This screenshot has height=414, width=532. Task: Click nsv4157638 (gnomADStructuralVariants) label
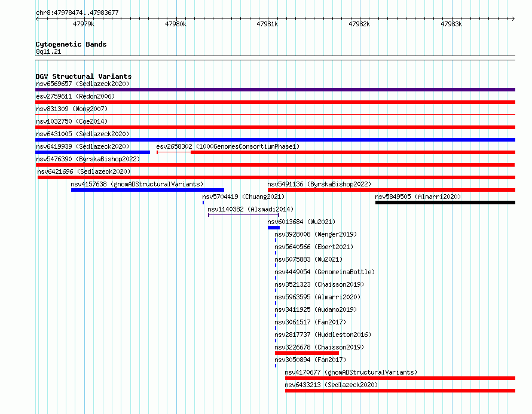pos(137,184)
